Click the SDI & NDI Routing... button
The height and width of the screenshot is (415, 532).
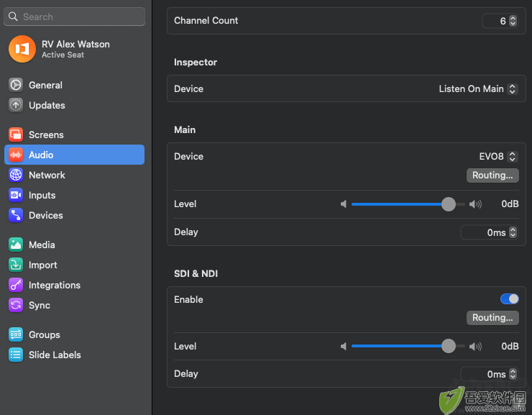click(492, 318)
